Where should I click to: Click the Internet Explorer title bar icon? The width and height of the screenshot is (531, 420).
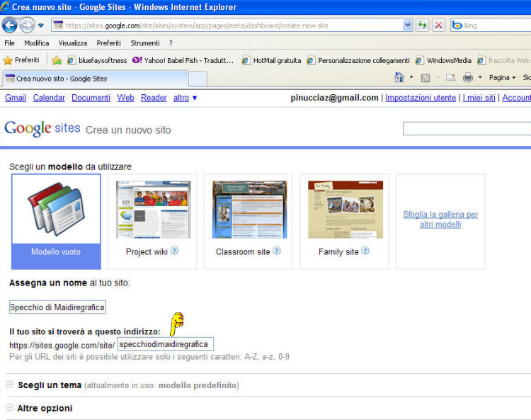[5, 6]
